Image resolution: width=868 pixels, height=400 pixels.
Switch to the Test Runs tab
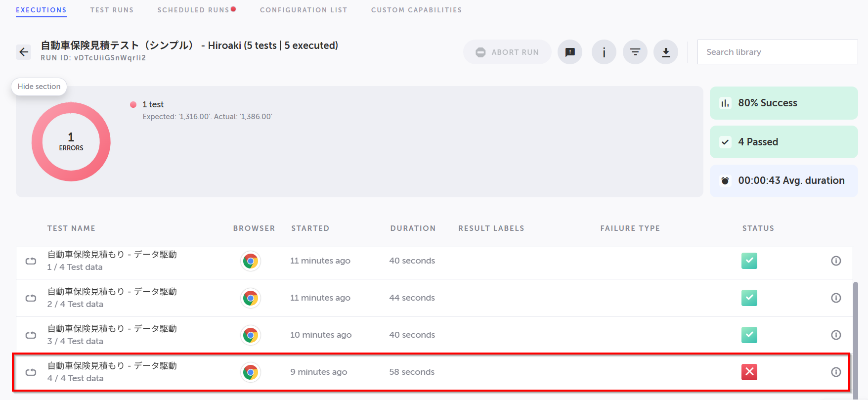[112, 10]
